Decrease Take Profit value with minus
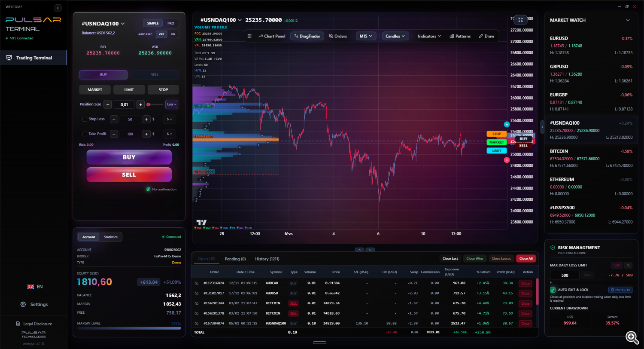The image size is (644, 349). tap(114, 134)
